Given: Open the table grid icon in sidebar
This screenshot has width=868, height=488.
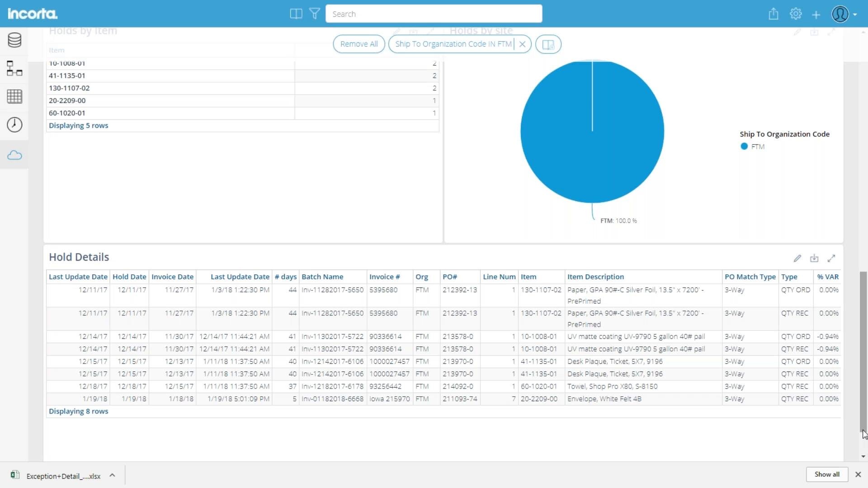Looking at the screenshot, I should coord(14,96).
